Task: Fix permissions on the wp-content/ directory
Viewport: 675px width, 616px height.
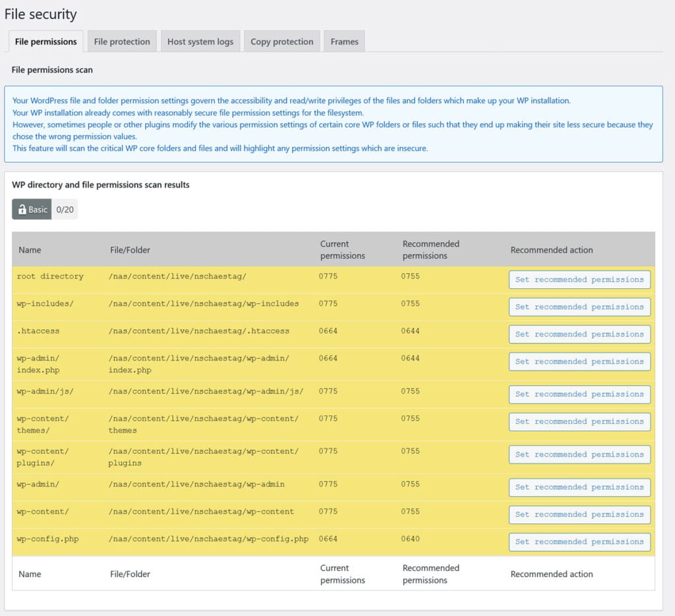Action: click(579, 514)
